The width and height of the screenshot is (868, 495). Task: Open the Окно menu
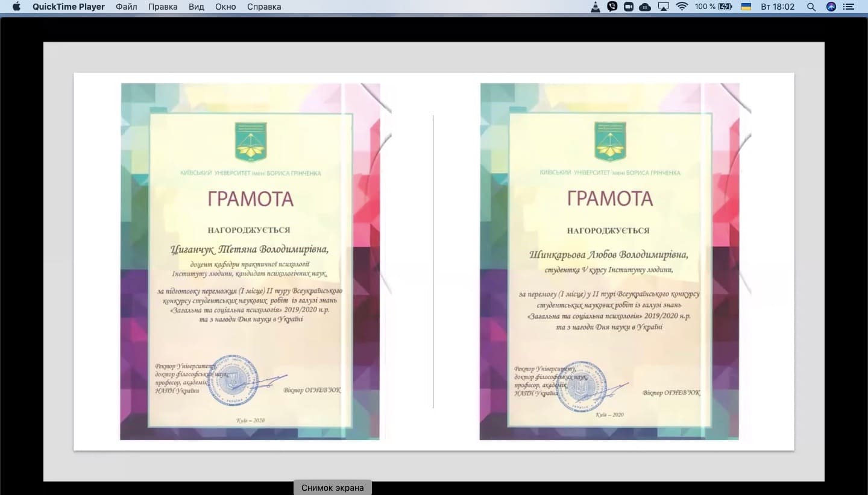point(225,7)
